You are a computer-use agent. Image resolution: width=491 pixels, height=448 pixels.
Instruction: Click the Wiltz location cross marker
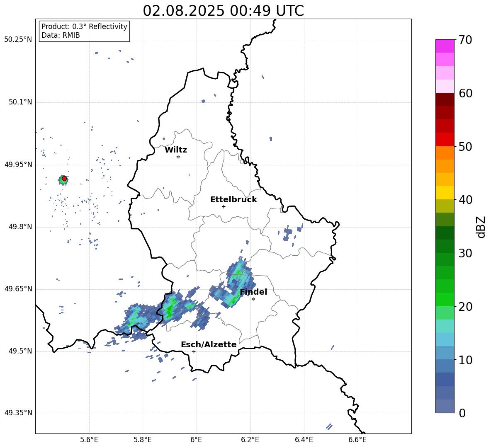(178, 157)
